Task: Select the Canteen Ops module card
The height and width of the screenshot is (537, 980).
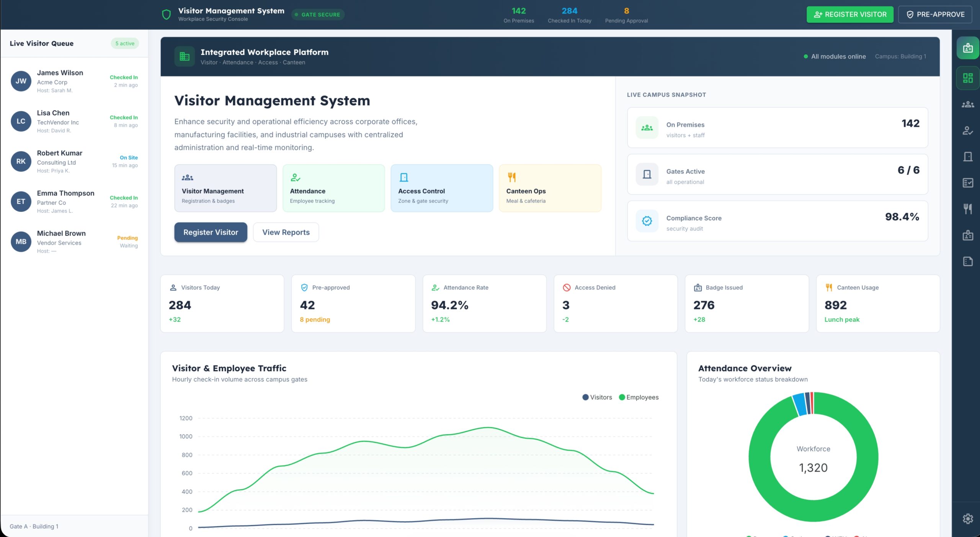Action: pyautogui.click(x=550, y=188)
